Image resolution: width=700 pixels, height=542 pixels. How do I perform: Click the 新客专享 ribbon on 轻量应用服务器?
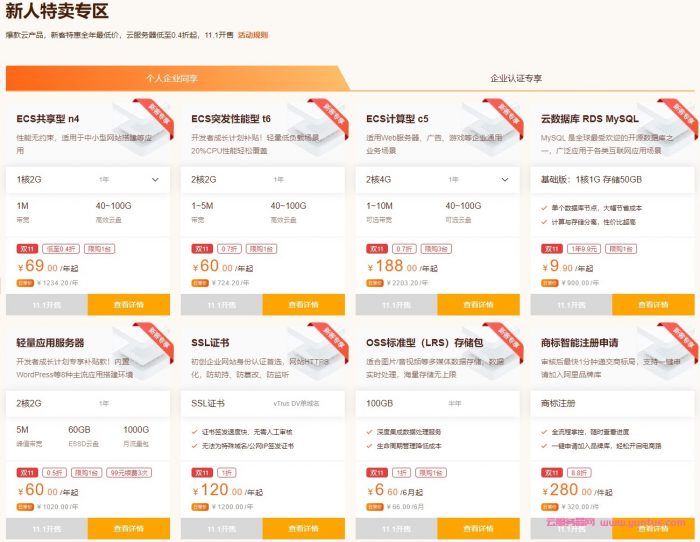(x=158, y=339)
